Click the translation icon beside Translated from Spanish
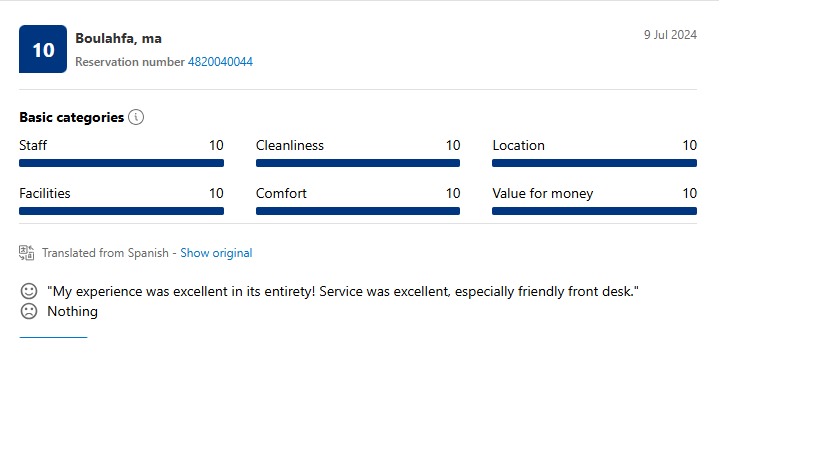The image size is (819, 460). (27, 253)
